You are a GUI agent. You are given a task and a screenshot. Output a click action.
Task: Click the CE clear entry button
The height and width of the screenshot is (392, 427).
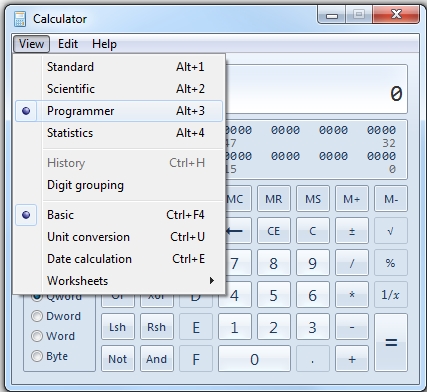pyautogui.click(x=274, y=231)
